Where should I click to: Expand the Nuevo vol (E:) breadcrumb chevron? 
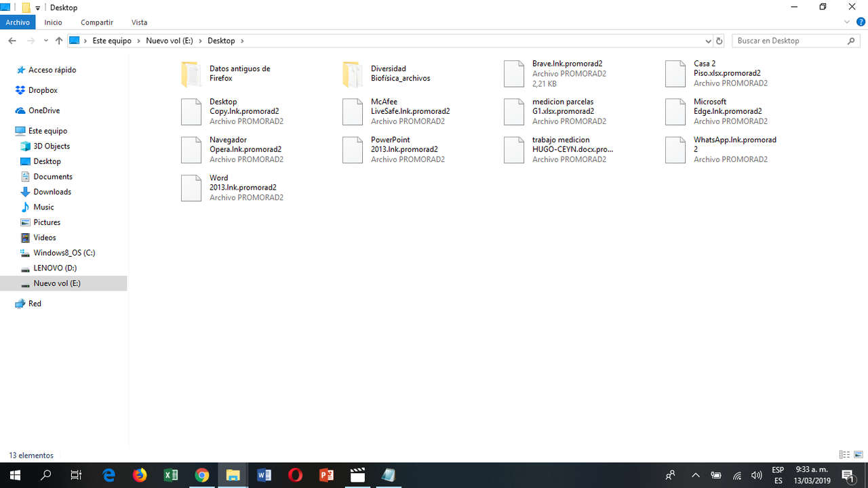pos(201,41)
